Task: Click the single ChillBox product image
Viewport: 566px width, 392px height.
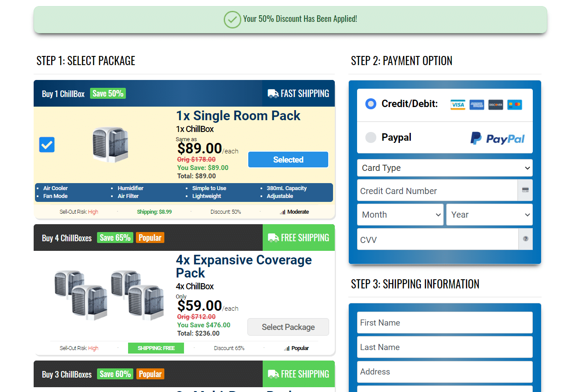Action: (111, 145)
